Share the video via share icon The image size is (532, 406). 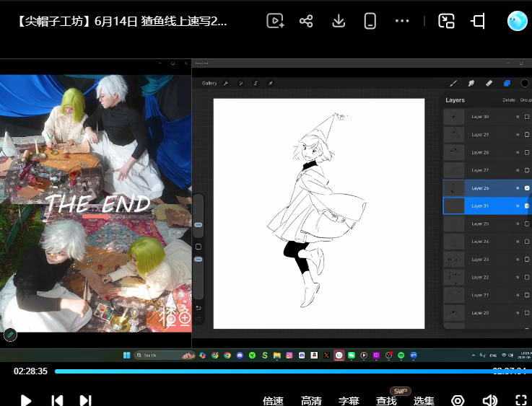306,21
